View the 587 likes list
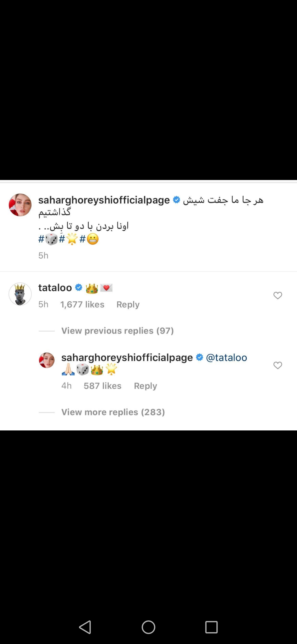This screenshot has height=644, width=297. [103, 386]
